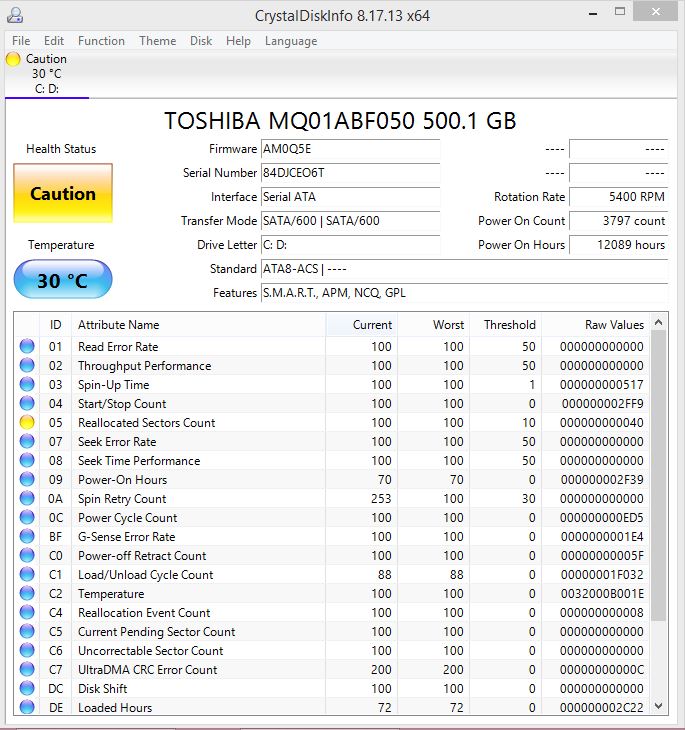Click the Firmware field AM0Q5E
The height and width of the screenshot is (730, 685).
(x=350, y=149)
